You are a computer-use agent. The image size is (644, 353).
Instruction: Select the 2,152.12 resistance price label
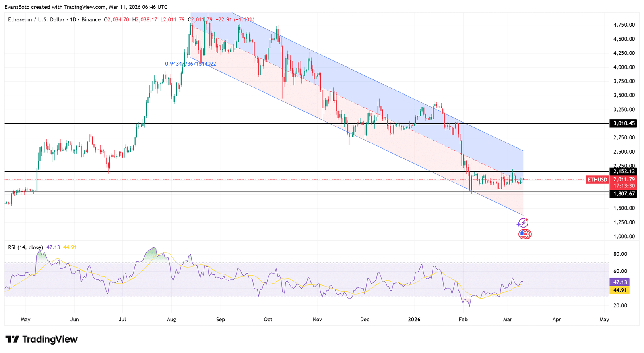(623, 172)
